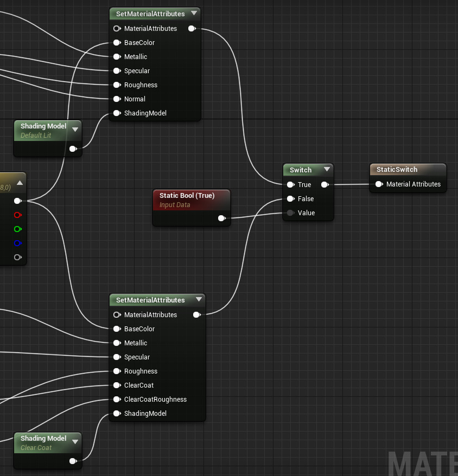458x476 pixels.
Task: Click the ClearCoat input pin on lower SetMaterialAttributes
Action: pyautogui.click(x=117, y=385)
